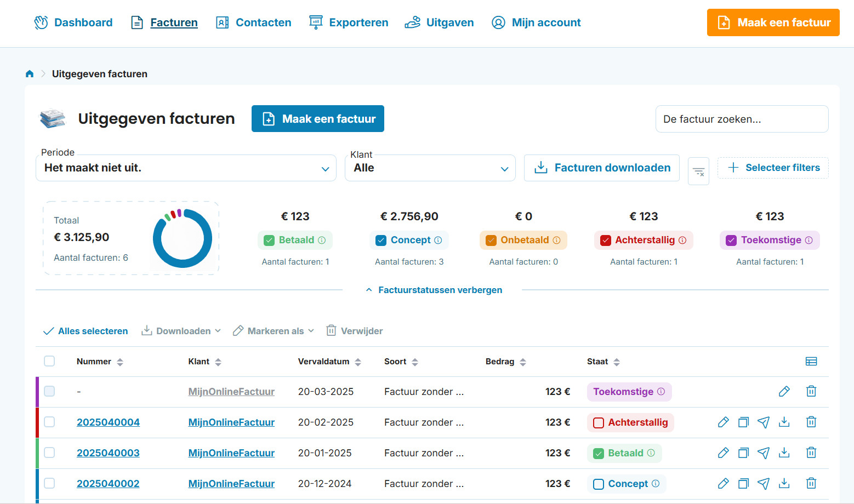Download invoice 2025040003
Image resolution: width=854 pixels, height=504 pixels.
(x=784, y=453)
